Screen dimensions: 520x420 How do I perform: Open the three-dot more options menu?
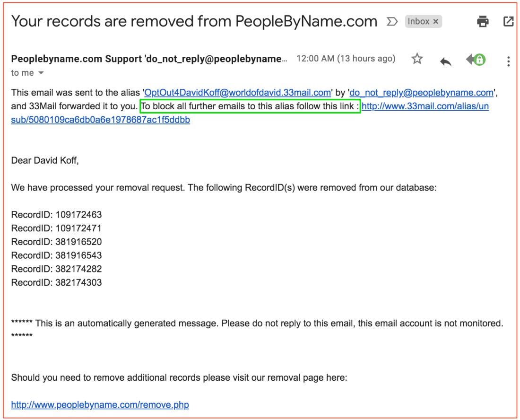[x=508, y=61]
